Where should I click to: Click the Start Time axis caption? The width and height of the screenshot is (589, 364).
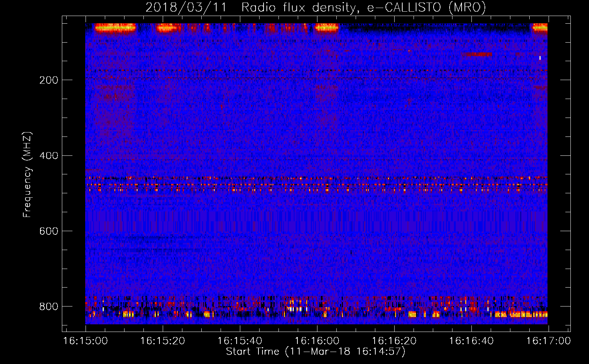(316, 352)
